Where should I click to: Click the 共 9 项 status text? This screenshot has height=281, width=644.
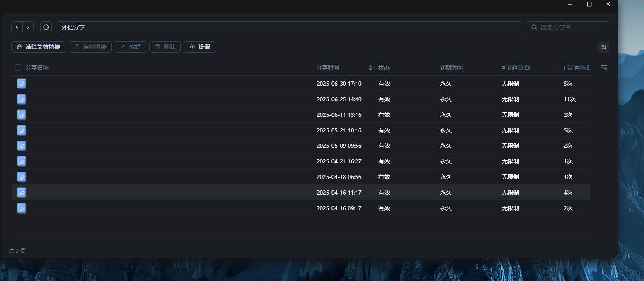[17, 251]
